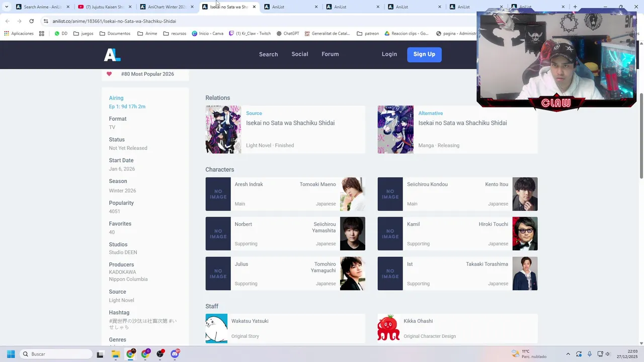Click the Studio DEEN studio link
This screenshot has width=644, height=362.
tap(123, 252)
